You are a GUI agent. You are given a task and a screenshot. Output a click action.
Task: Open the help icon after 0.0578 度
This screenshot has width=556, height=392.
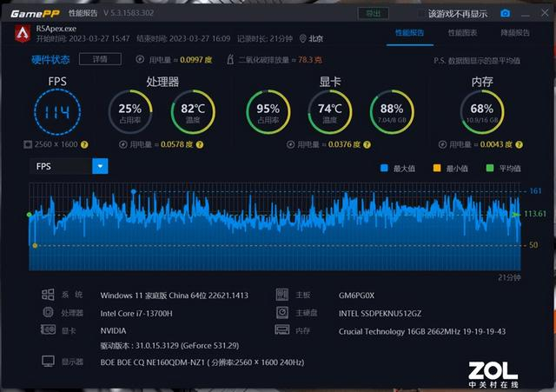point(200,145)
